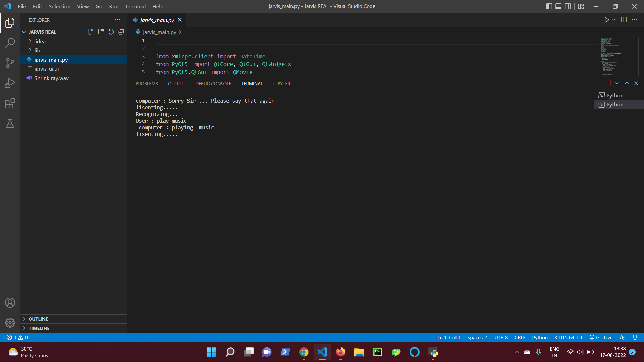Change indentation Spaces: 4
This screenshot has width=644, height=362.
point(477,337)
